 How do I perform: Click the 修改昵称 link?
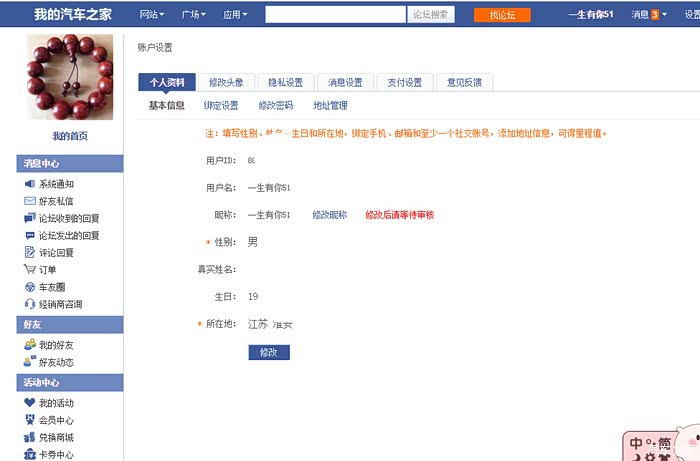pyautogui.click(x=329, y=215)
